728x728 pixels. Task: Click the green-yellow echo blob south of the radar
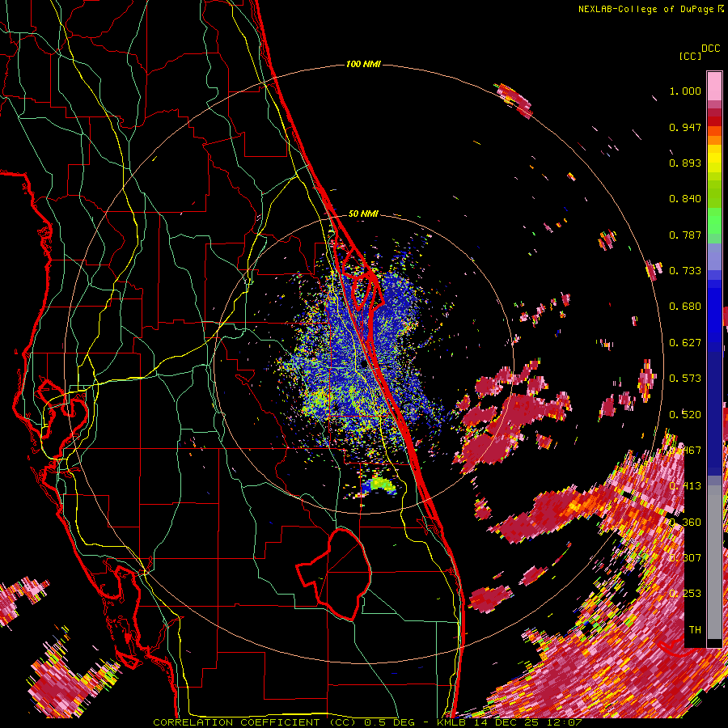coord(380,485)
